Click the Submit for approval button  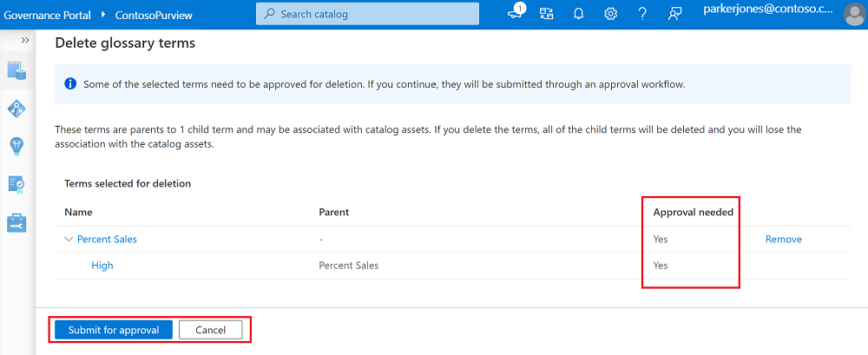[x=114, y=330]
